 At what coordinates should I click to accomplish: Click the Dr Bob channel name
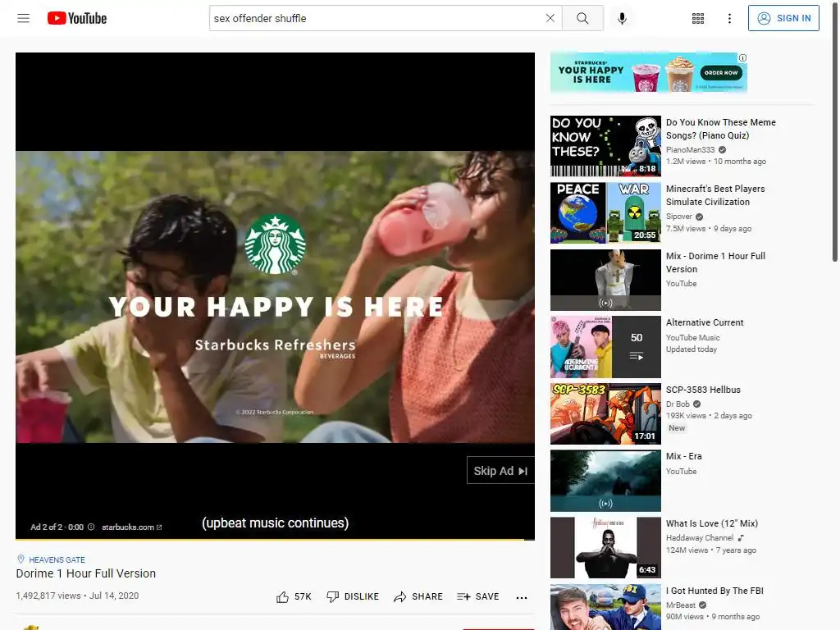(x=678, y=404)
